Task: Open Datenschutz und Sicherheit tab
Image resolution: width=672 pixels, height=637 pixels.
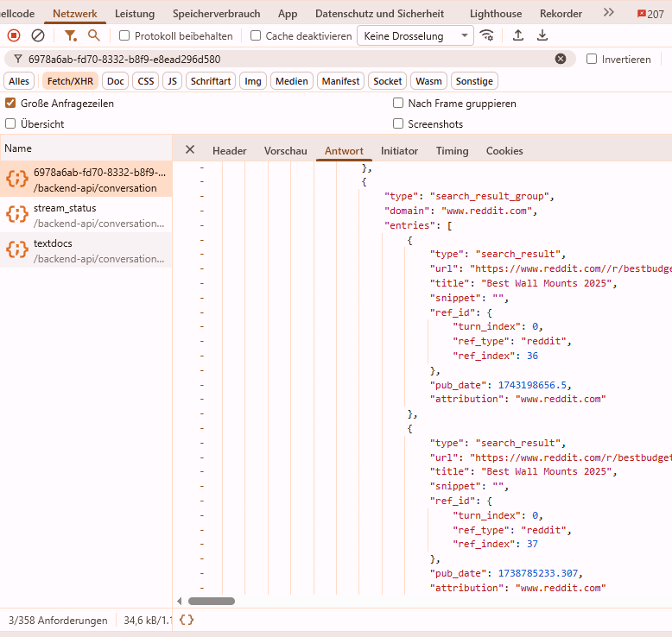Action: click(x=380, y=14)
